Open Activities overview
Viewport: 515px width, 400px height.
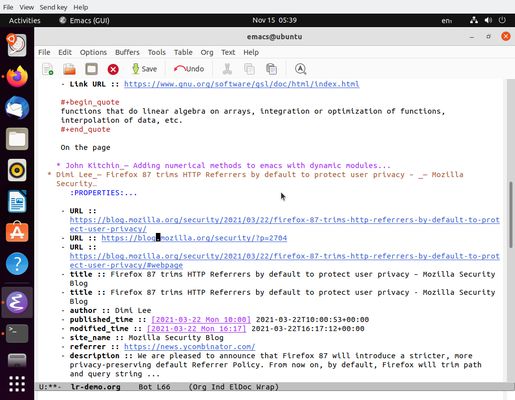25,21
